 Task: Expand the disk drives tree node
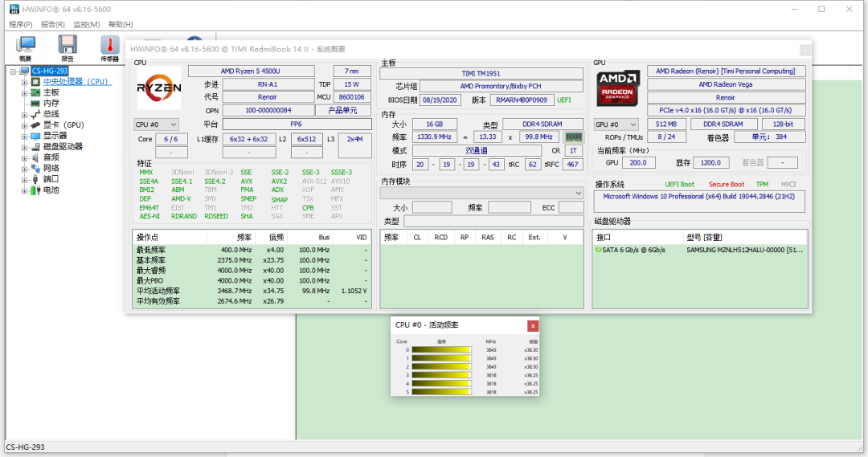tap(24, 147)
